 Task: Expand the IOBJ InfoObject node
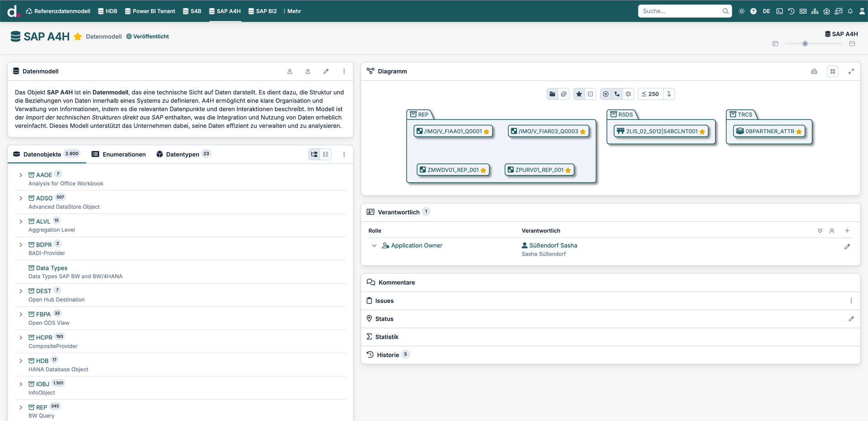[x=21, y=384]
